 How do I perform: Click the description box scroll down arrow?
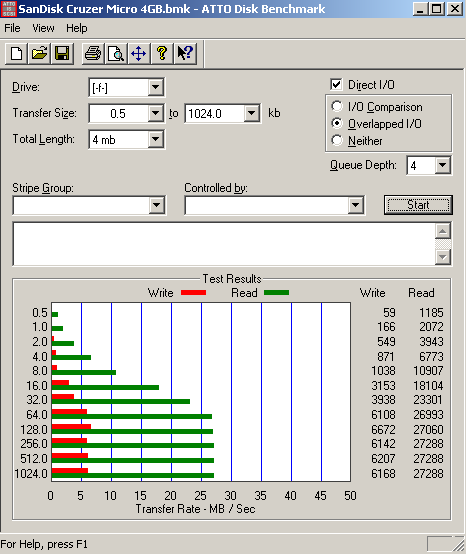[443, 257]
